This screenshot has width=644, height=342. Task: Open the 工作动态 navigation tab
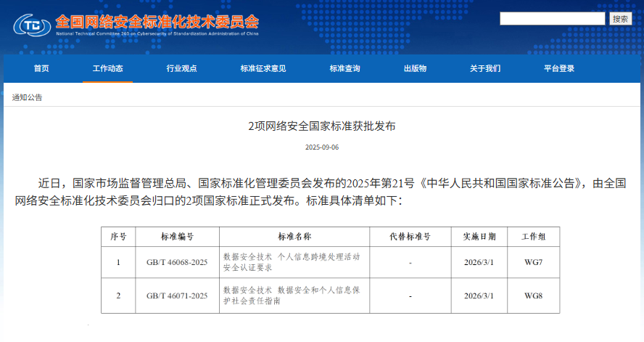(107, 69)
